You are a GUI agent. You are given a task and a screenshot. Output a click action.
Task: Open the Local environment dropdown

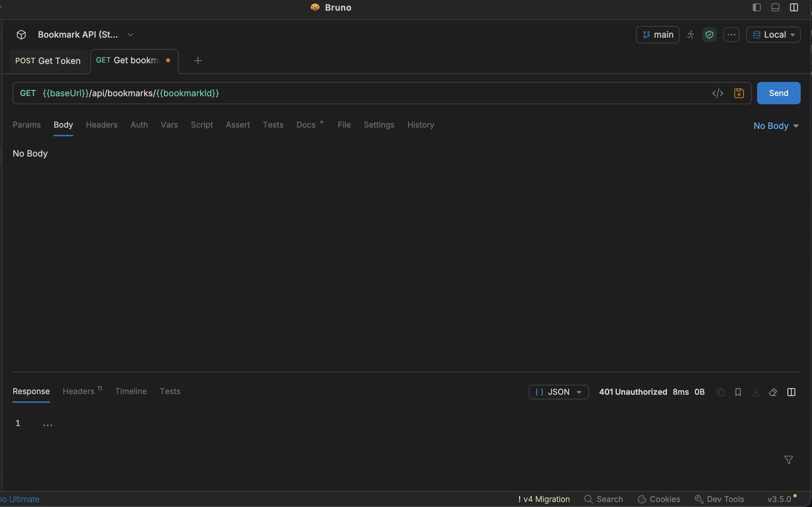[773, 35]
